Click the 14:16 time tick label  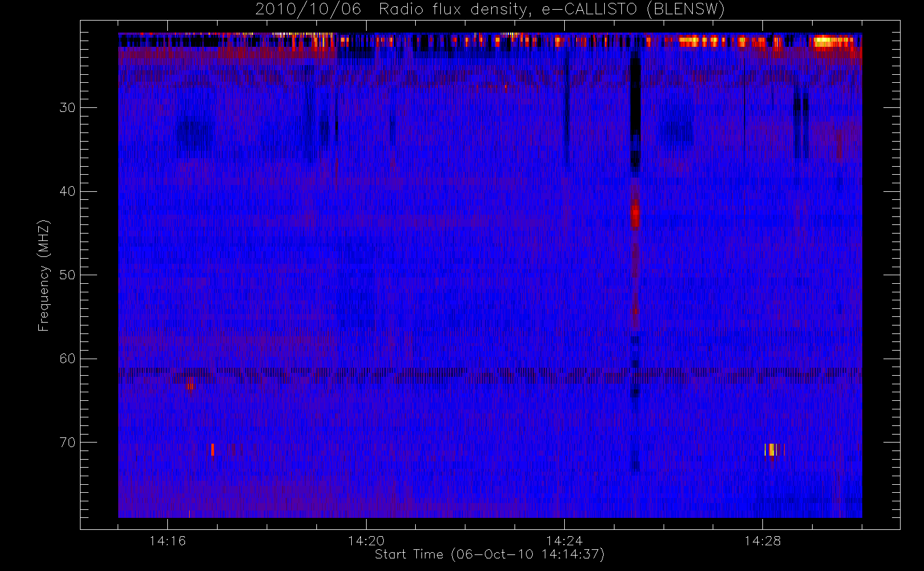pos(167,541)
